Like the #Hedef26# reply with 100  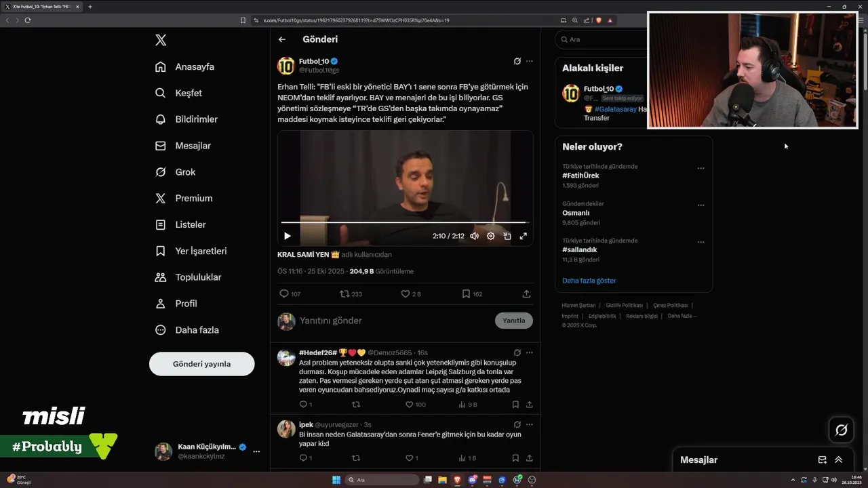pos(415,405)
